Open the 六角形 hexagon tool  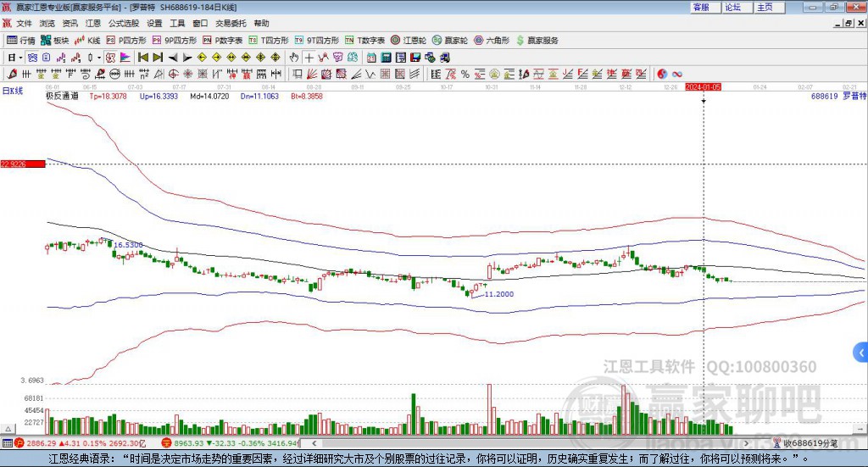point(492,41)
